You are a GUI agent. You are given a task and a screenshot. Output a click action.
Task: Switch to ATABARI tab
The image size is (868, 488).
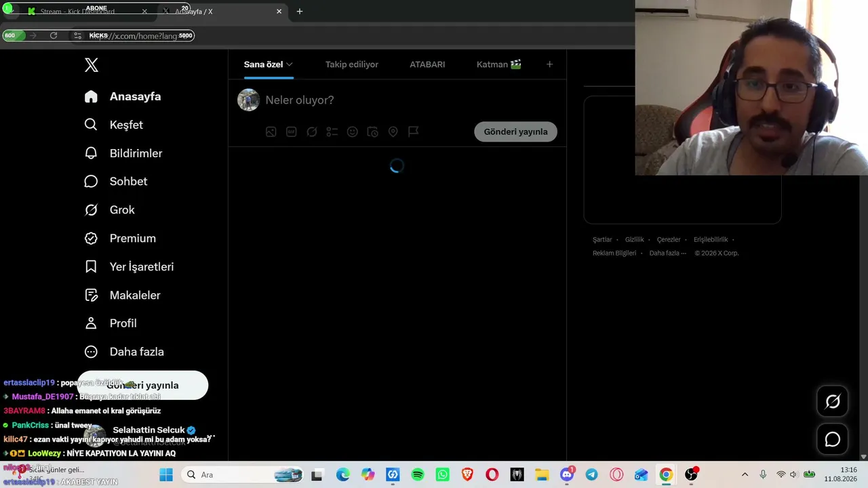coord(427,64)
